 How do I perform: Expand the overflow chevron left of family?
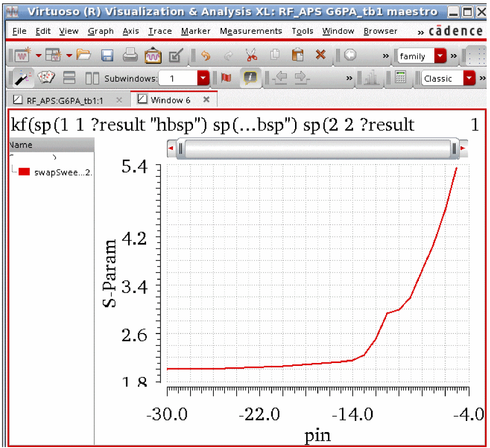point(386,56)
